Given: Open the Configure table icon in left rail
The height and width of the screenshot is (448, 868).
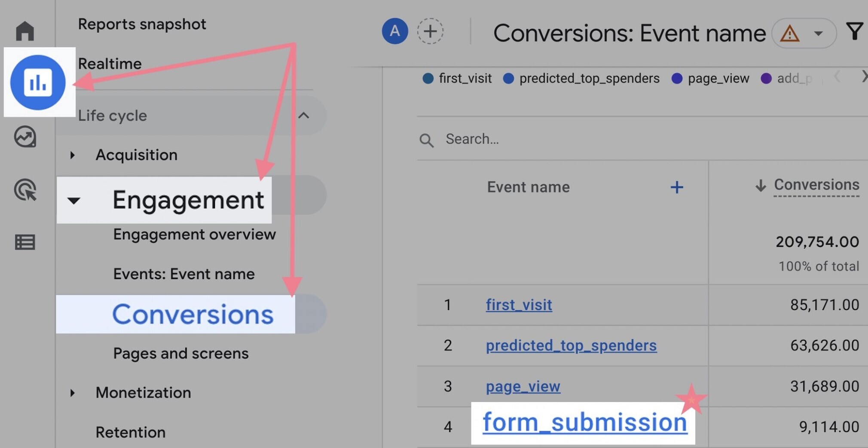Looking at the screenshot, I should (x=25, y=242).
